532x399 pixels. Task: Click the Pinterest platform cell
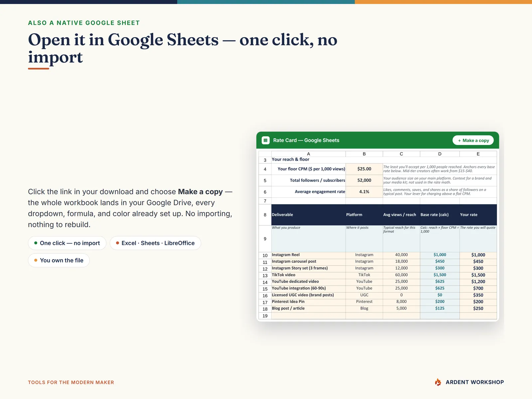364,302
